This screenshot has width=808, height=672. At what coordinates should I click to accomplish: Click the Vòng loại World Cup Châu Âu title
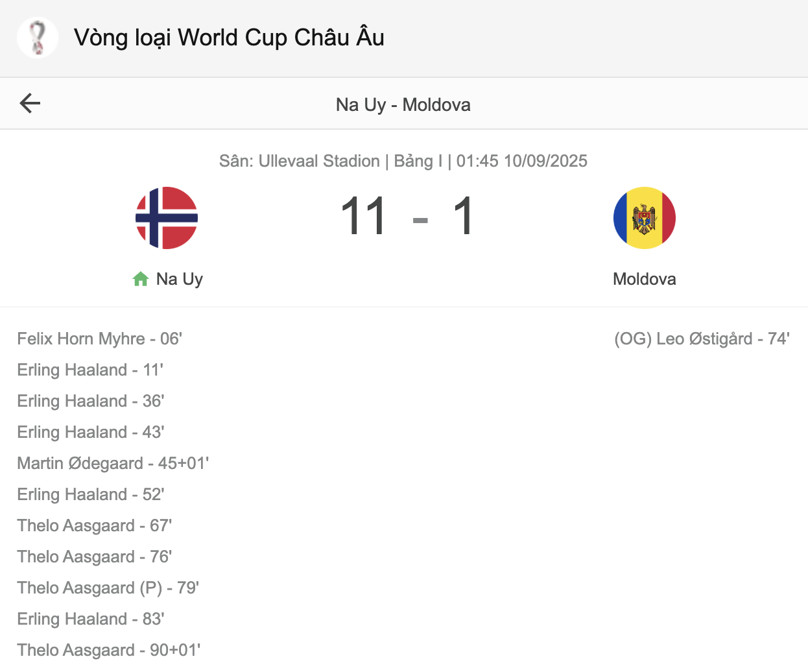click(229, 38)
